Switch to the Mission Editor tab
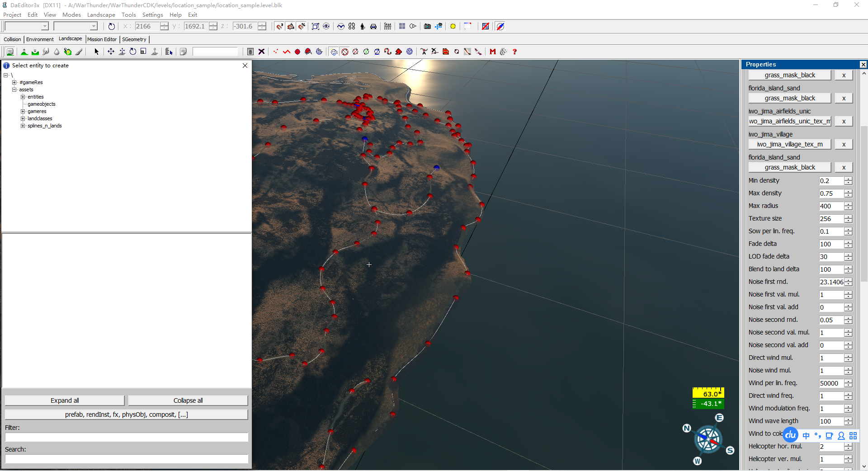This screenshot has height=471, width=868. point(102,39)
